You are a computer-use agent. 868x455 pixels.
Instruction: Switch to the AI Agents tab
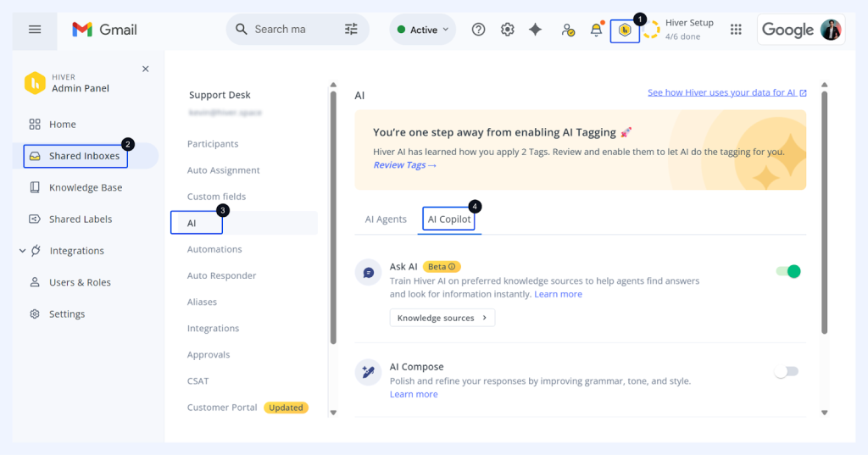(386, 219)
